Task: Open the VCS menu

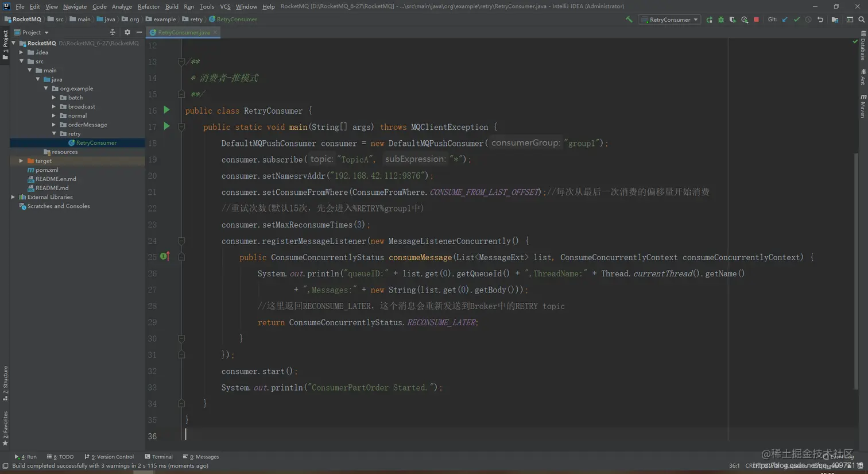Action: [225, 6]
